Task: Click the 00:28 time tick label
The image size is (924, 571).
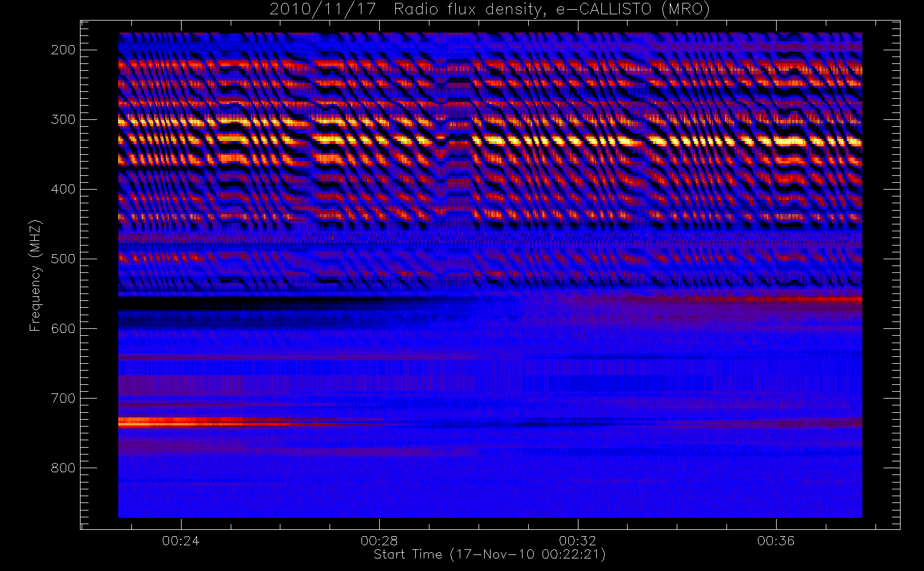Action: 379,541
